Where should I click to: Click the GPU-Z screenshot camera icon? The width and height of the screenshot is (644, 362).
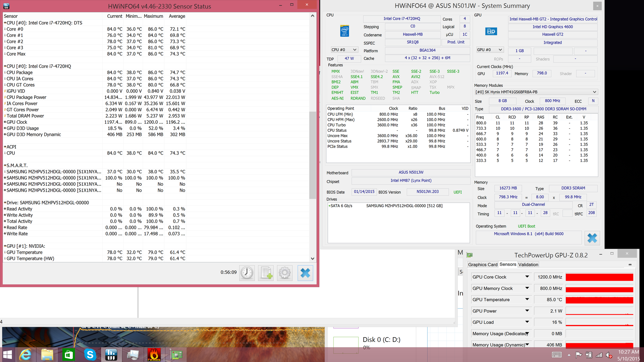(630, 265)
